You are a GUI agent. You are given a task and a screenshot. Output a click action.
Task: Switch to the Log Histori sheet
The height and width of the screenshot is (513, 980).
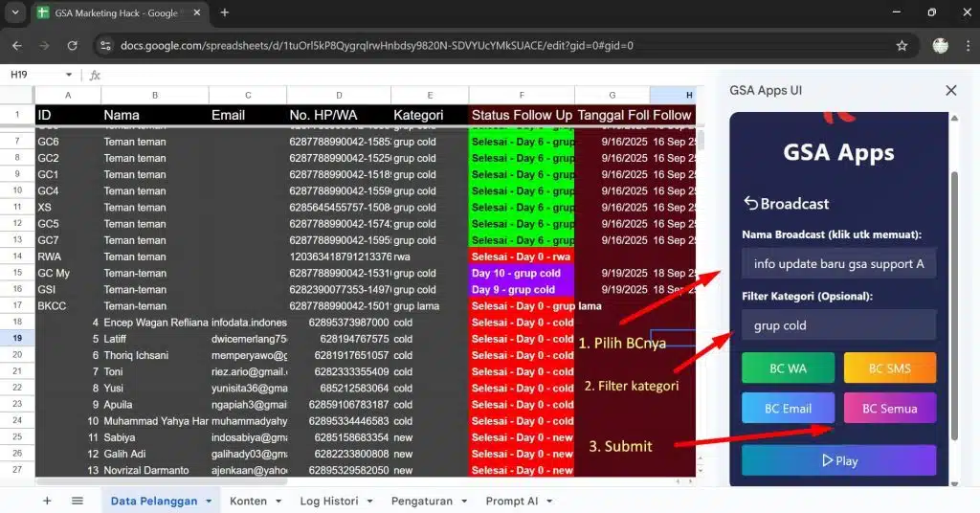click(x=329, y=502)
